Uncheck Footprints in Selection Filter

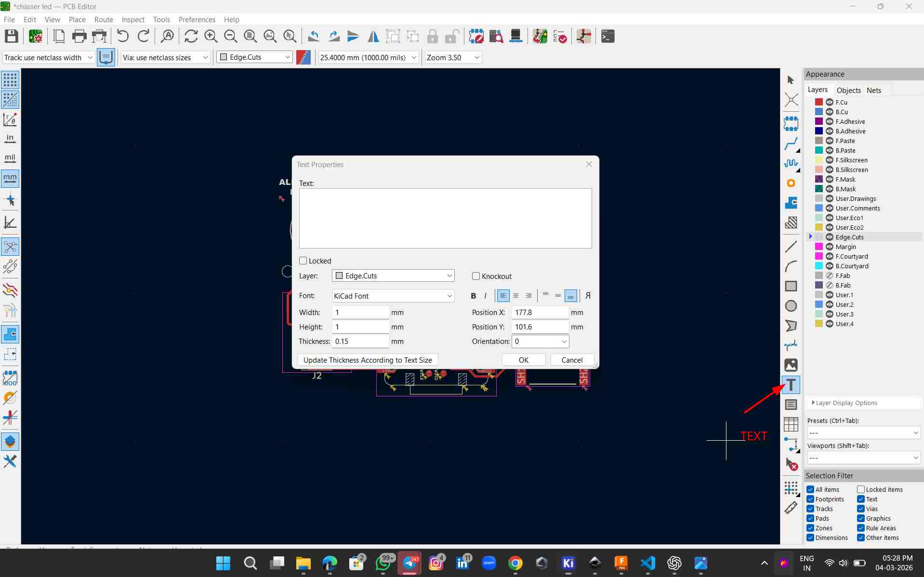[810, 499]
